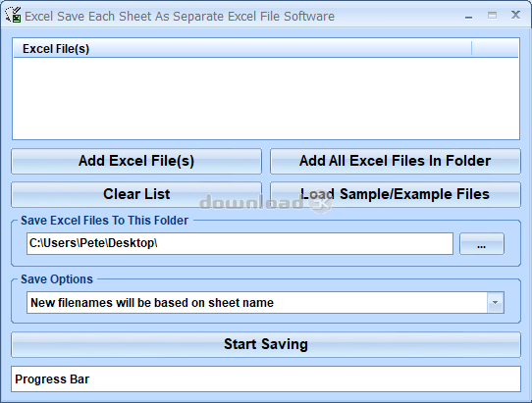Minimize the application window

click(x=469, y=16)
